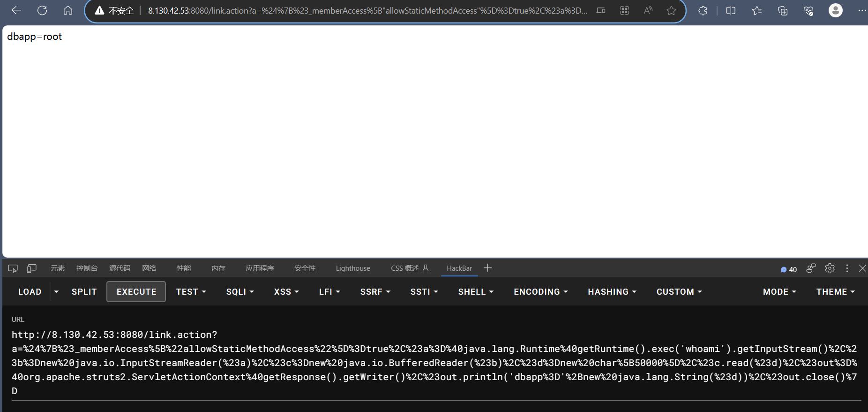
Task: Open DevTools settings gear
Action: [x=830, y=268]
